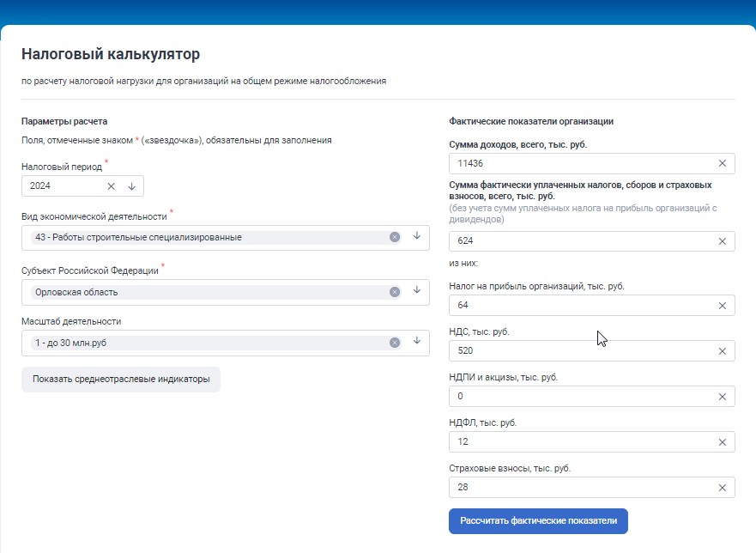Expand the Субъект Российской Федерации dropdown

pyautogui.click(x=417, y=291)
